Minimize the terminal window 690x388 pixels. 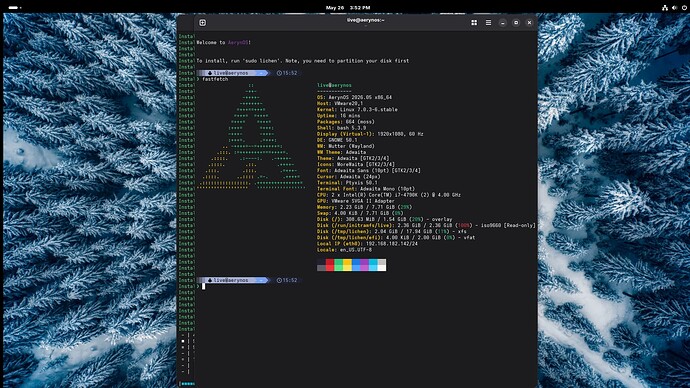pyautogui.click(x=503, y=23)
